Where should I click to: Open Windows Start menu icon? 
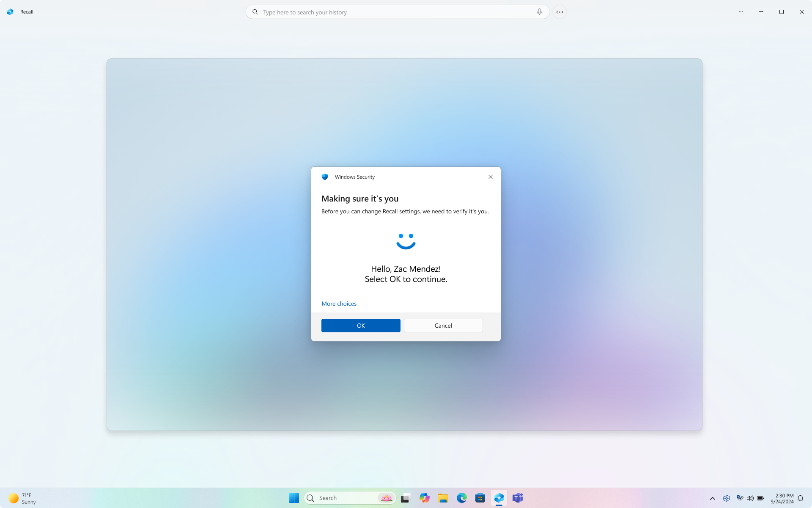(294, 498)
